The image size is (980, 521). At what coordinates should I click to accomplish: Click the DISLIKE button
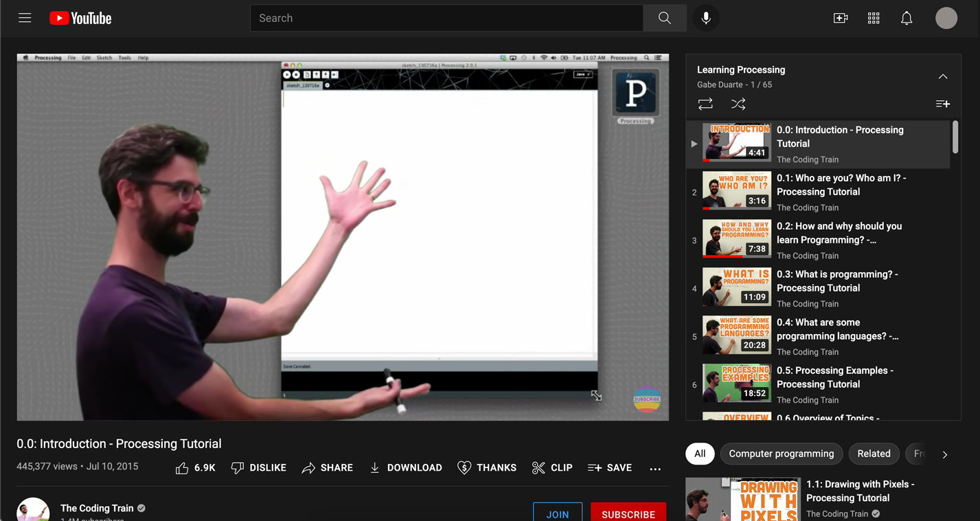tap(259, 468)
